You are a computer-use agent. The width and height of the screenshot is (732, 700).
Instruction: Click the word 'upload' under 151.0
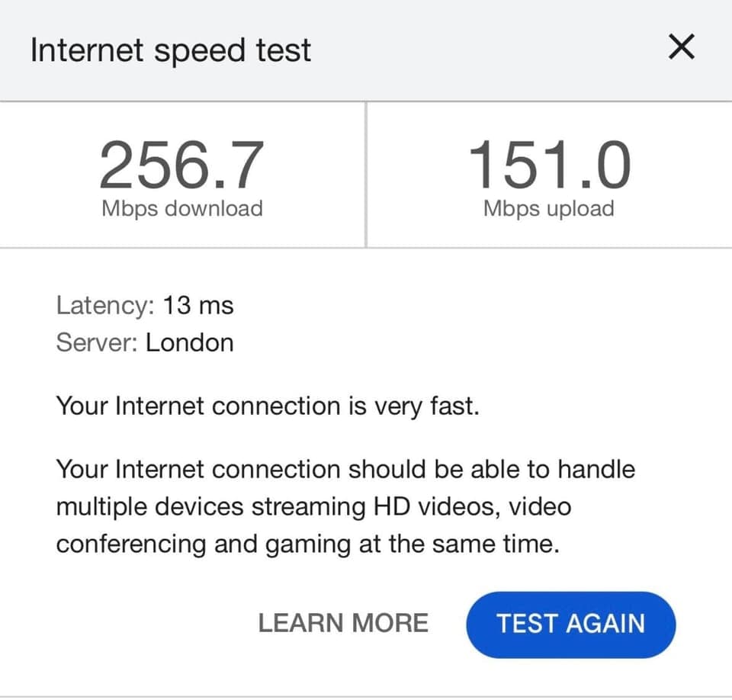pyautogui.click(x=576, y=209)
